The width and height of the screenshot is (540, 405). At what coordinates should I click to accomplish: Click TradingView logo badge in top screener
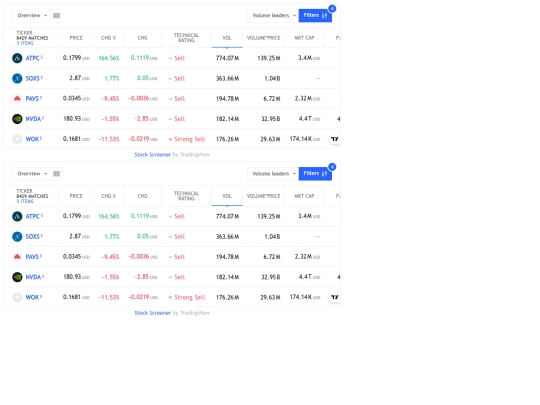coord(334,139)
